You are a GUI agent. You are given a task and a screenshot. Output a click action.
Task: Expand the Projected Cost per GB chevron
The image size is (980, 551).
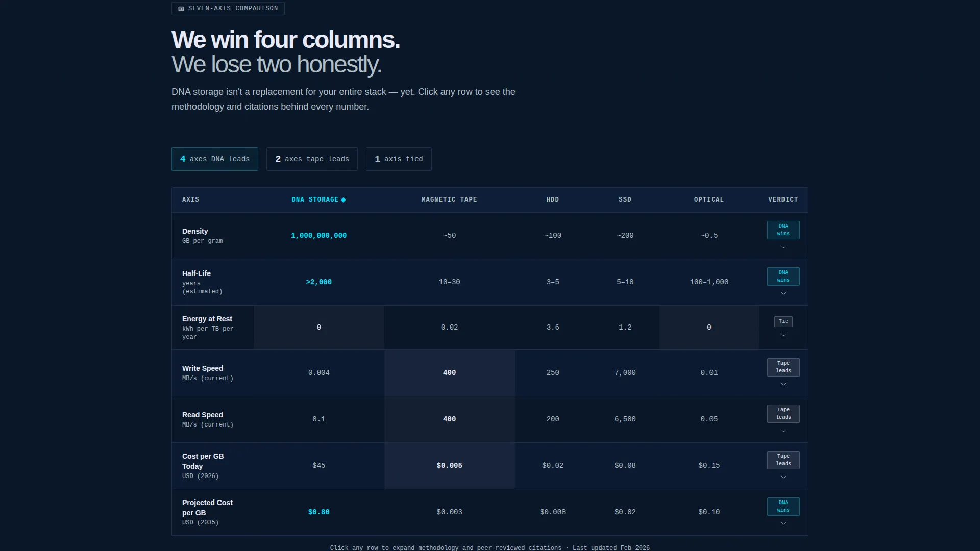tap(783, 523)
